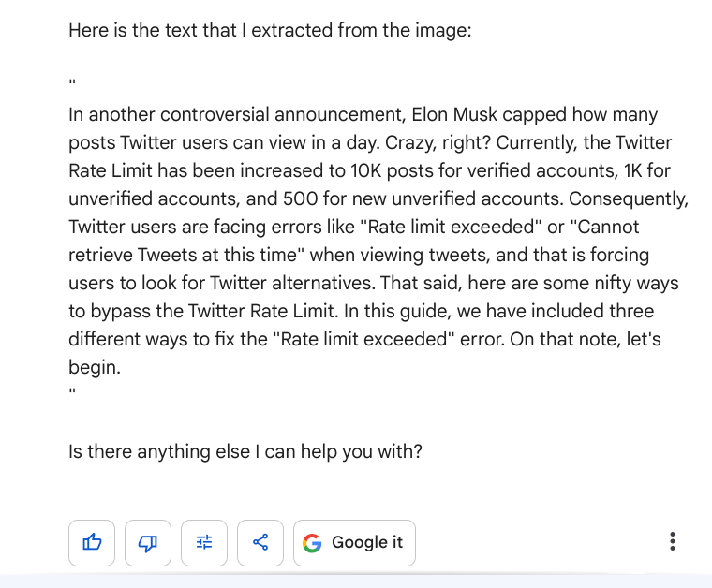Click the thumbs up good response icon
The image size is (712, 588).
point(92,542)
